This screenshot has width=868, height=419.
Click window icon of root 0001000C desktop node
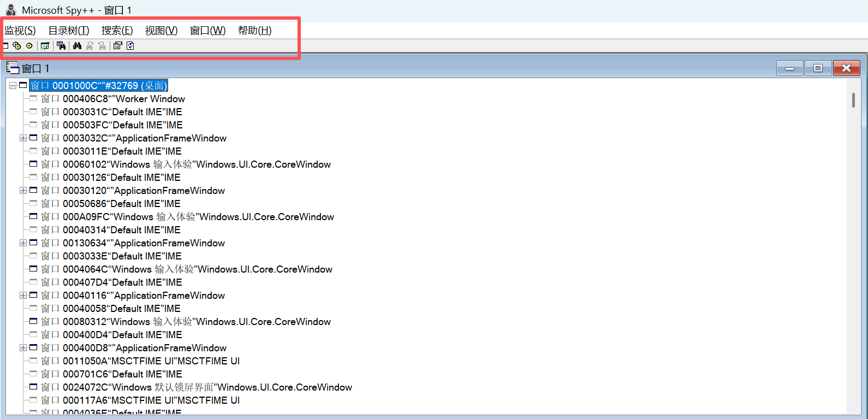pyautogui.click(x=23, y=85)
